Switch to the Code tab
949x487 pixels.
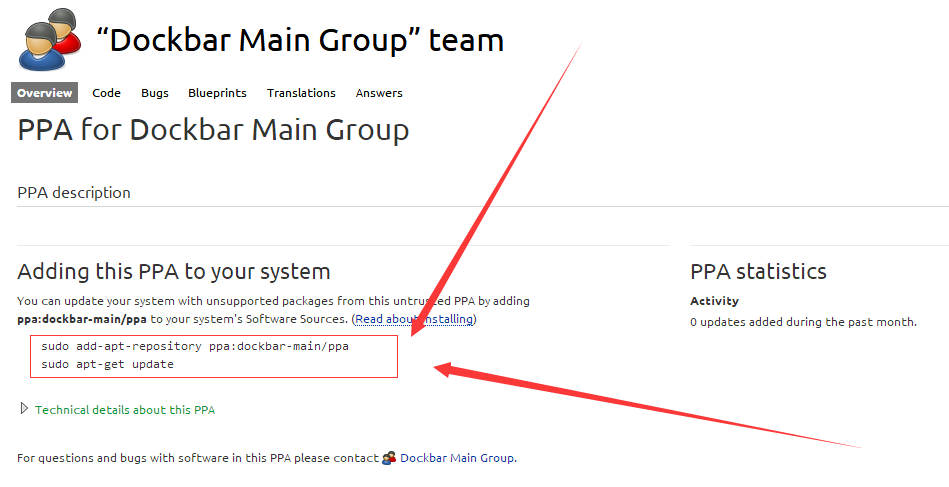107,93
